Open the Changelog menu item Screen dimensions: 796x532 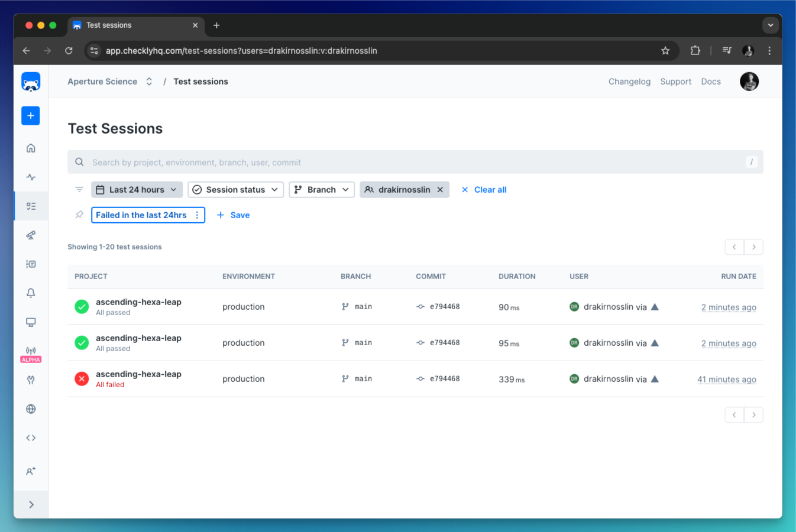tap(629, 82)
